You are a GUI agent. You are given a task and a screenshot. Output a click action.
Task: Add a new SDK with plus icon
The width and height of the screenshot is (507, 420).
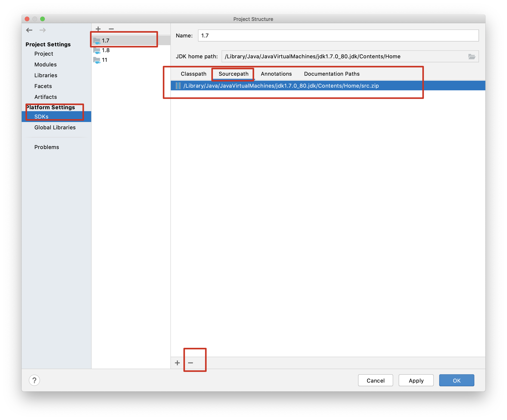[98, 29]
